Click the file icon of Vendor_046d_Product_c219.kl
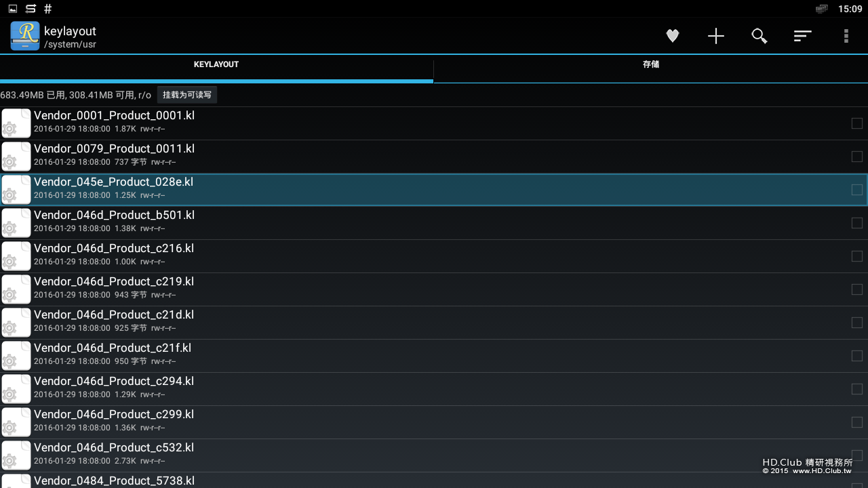The width and height of the screenshot is (868, 488). pos(16,289)
